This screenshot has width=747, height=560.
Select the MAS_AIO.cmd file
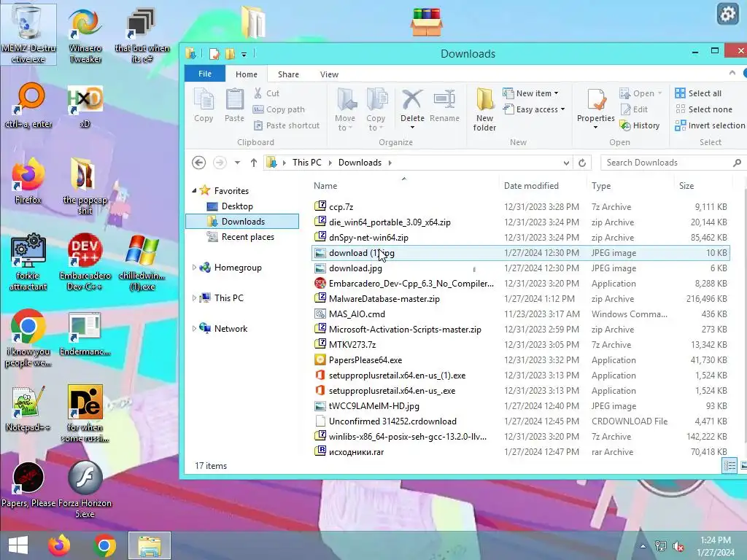tap(521, 314)
